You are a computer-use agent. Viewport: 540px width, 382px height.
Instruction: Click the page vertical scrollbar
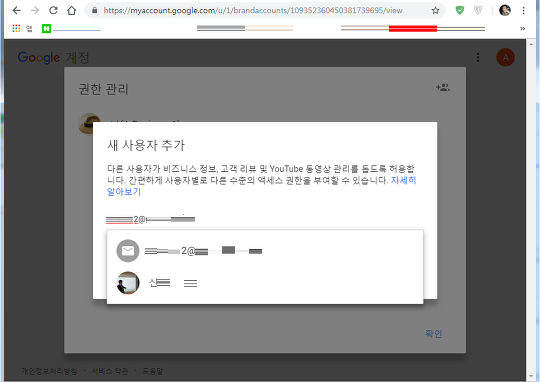coord(530,209)
